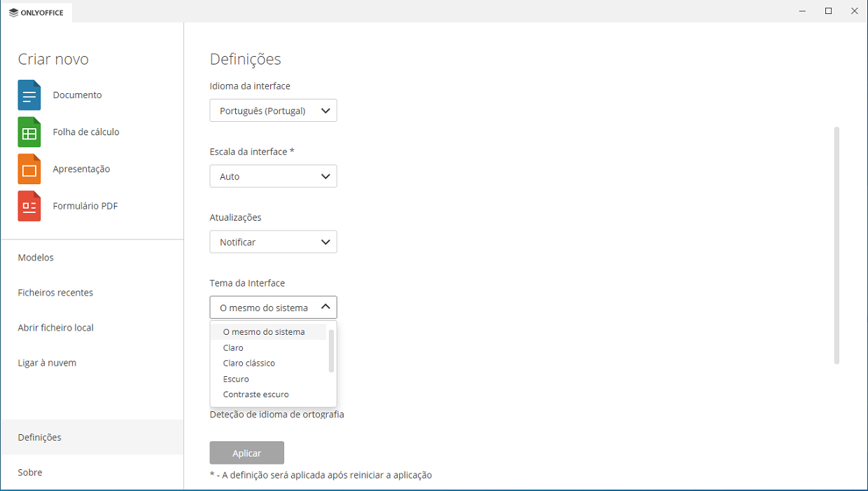Close the ONLYOFFICE window
The height and width of the screenshot is (491, 868).
click(x=854, y=11)
